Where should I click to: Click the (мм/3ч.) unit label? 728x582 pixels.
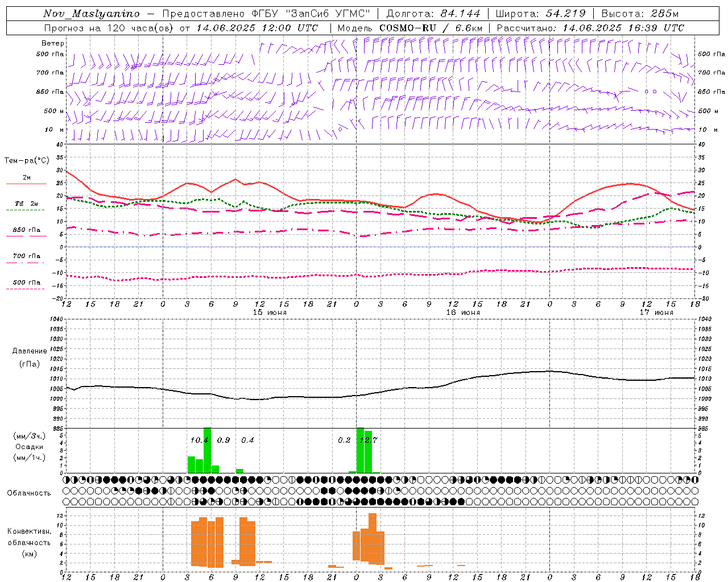30,436
